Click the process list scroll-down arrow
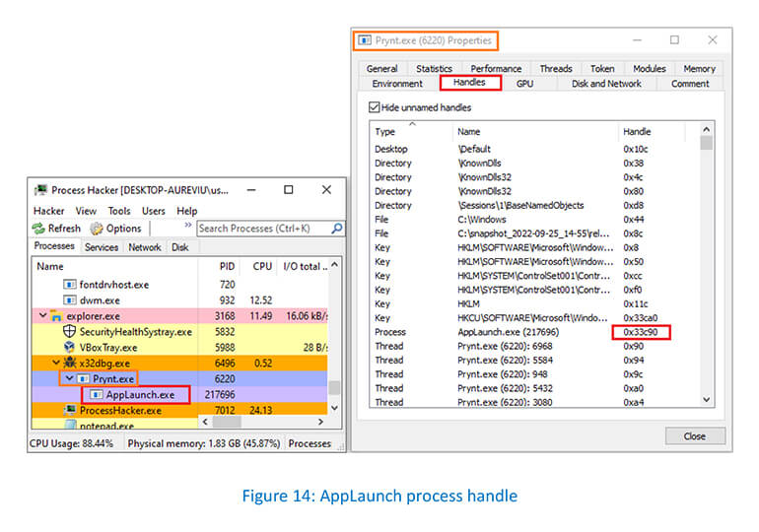The image size is (759, 532). pos(334,408)
